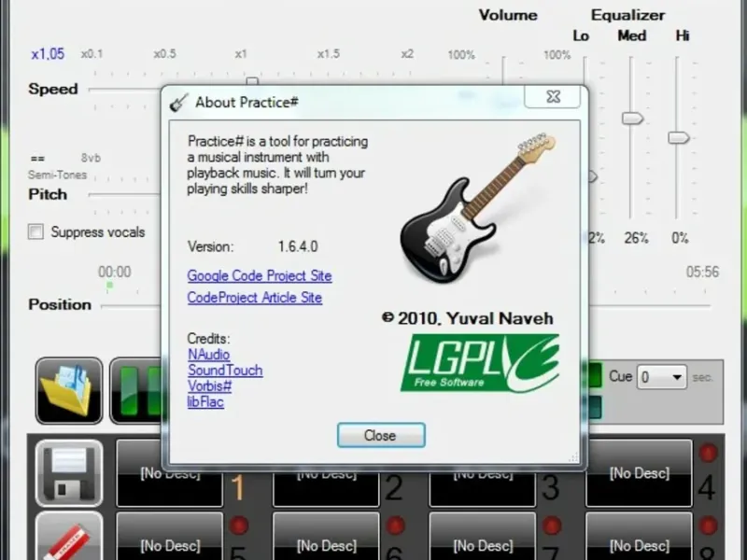Click the Close button in the About dialog
The image size is (747, 560).
tap(381, 435)
